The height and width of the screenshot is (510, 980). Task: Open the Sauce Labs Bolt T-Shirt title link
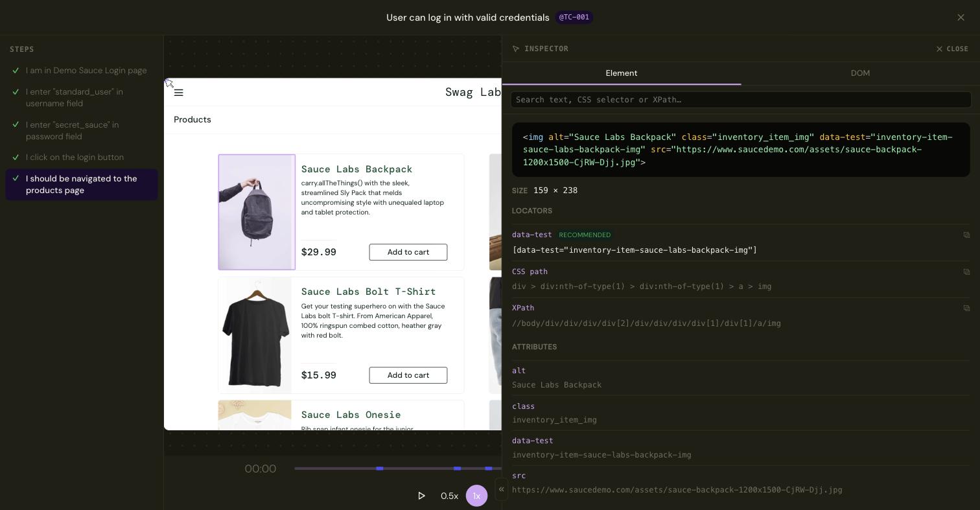tap(369, 292)
